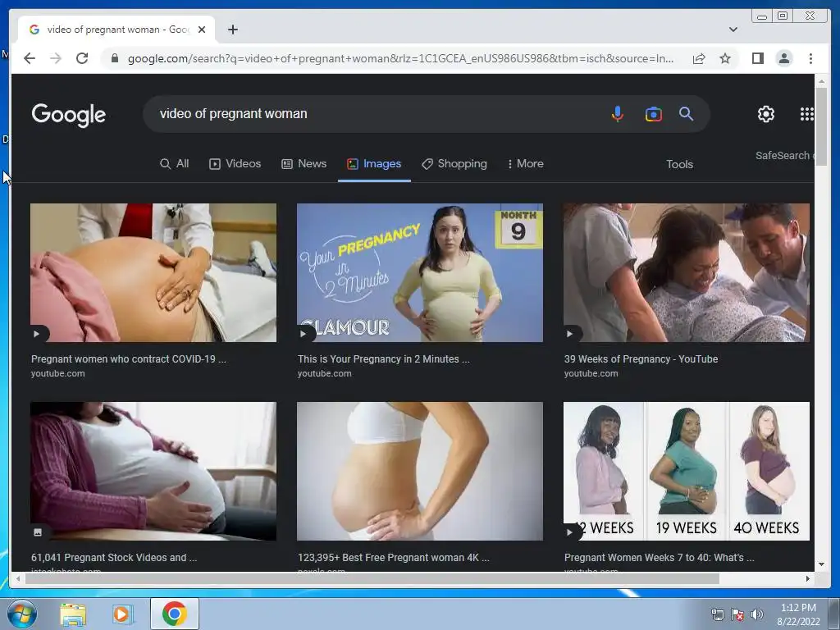Expand the More search options

(x=526, y=163)
